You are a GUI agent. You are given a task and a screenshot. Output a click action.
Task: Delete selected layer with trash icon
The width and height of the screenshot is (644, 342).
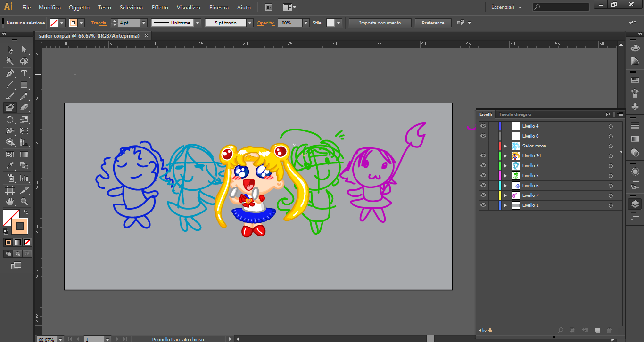(609, 331)
